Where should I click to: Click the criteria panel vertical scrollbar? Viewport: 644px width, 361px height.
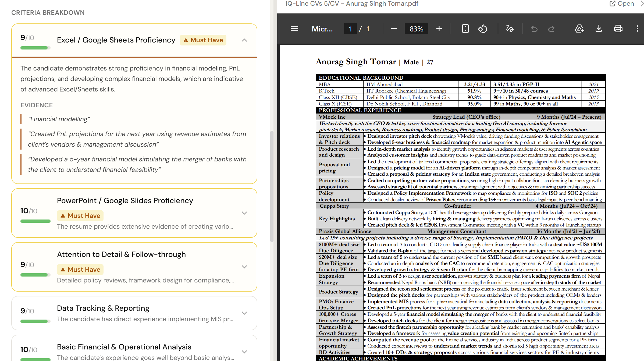coord(272,186)
